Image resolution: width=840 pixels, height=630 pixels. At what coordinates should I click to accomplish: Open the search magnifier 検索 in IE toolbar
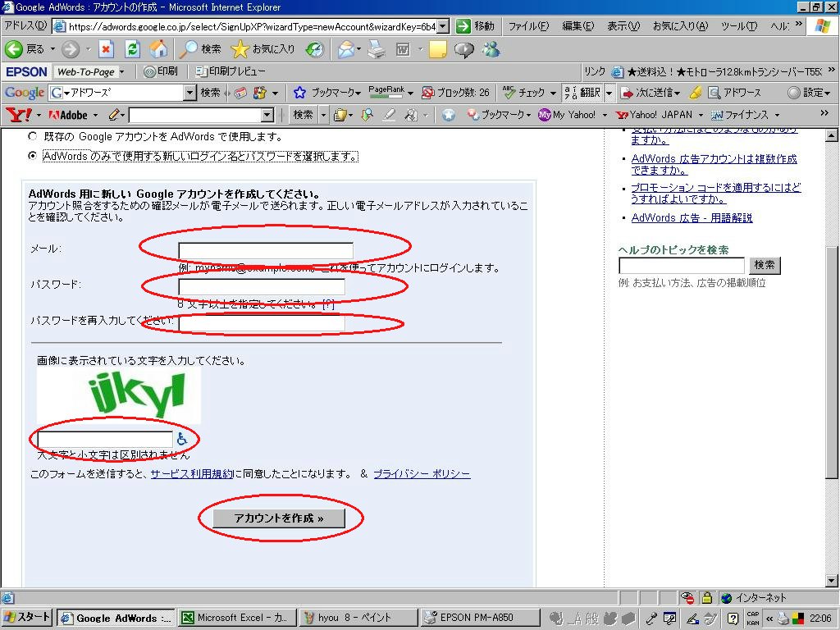pos(200,50)
